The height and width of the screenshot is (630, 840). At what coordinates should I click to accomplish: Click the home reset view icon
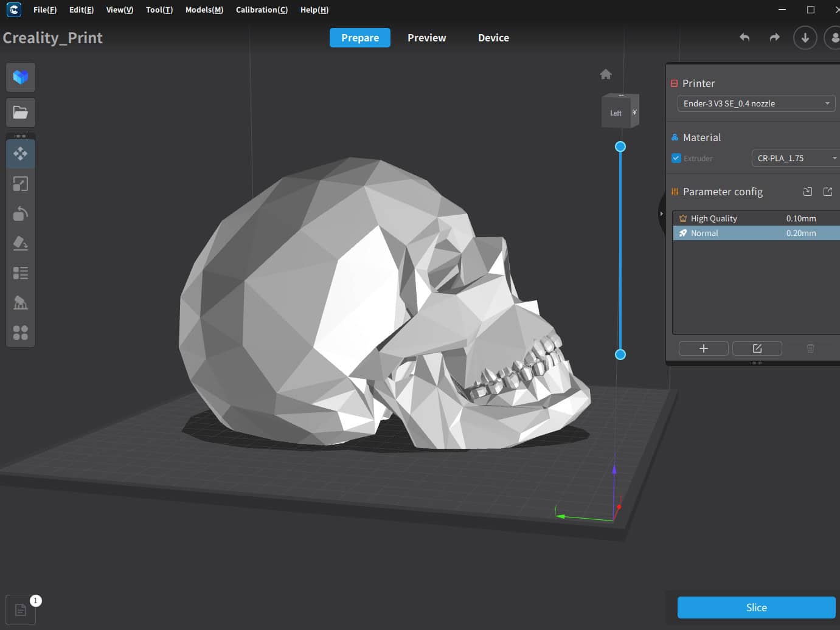pos(605,74)
